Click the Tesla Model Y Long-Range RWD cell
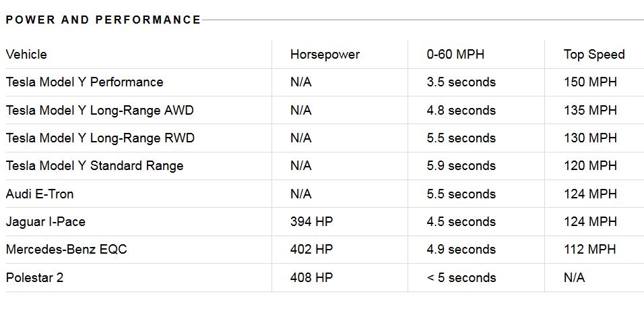This screenshot has height=309, width=644. click(100, 138)
